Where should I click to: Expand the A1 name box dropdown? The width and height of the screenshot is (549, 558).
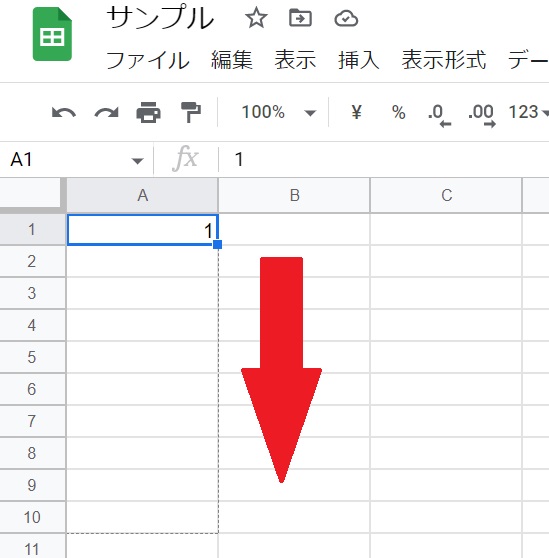(137, 160)
